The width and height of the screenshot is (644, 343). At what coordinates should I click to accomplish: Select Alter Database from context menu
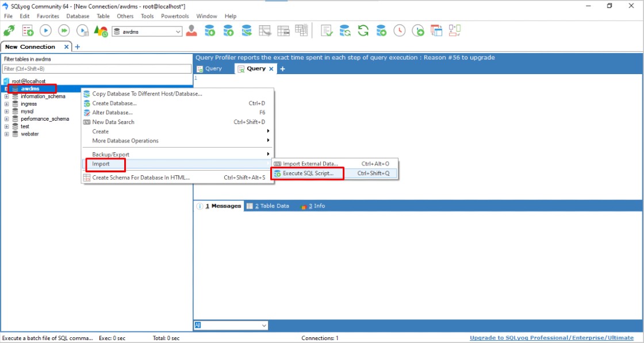(178, 113)
